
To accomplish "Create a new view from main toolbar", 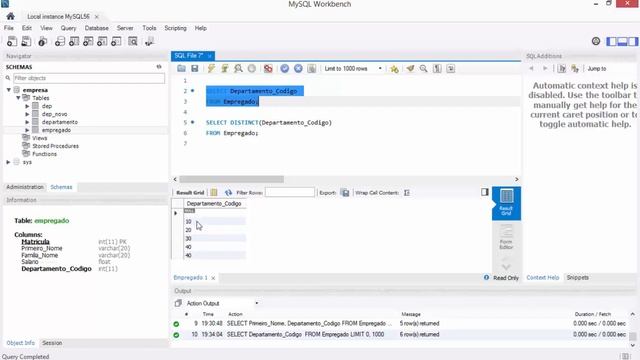I will [x=88, y=41].
